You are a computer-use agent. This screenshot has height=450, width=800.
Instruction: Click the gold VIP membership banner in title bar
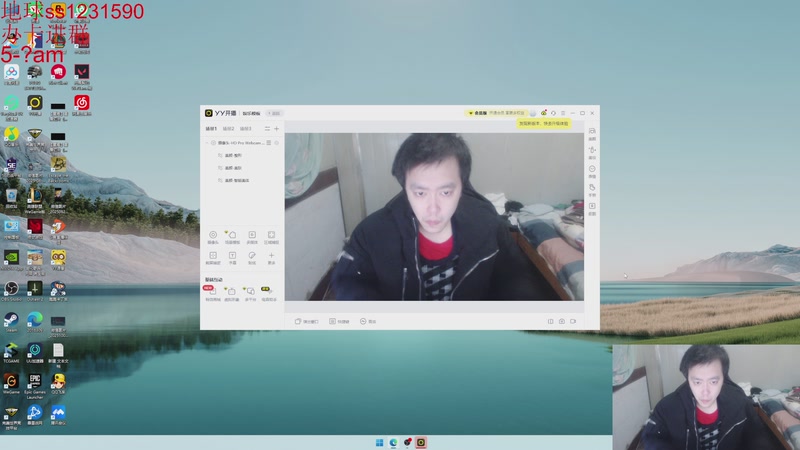[495, 113]
